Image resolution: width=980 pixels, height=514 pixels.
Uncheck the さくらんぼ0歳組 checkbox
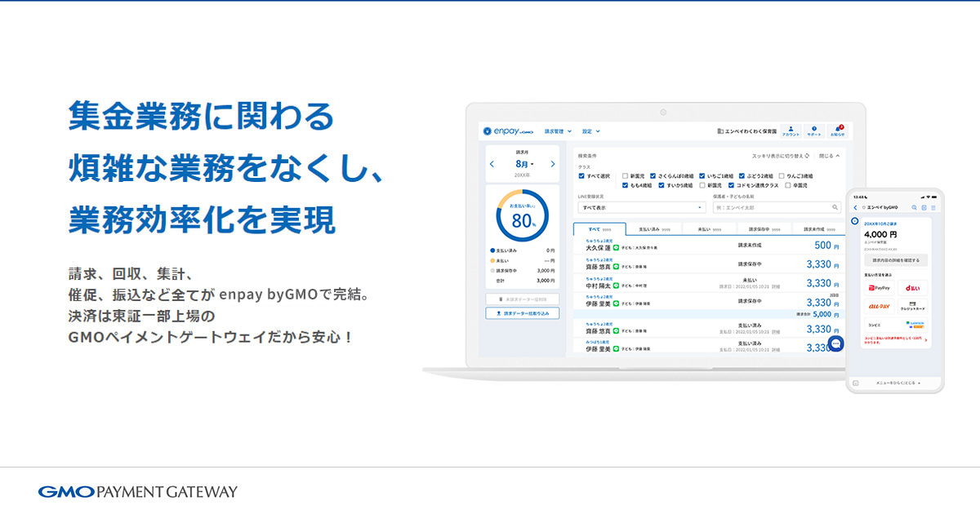(x=653, y=175)
